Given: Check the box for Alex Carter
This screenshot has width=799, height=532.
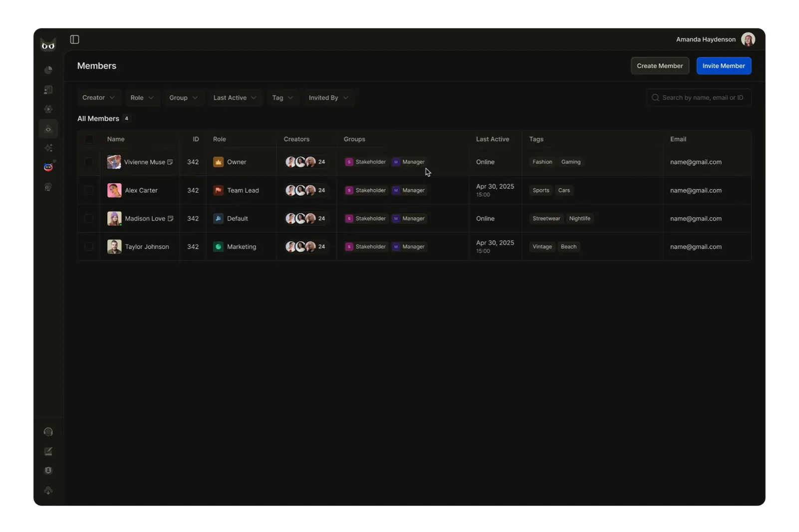Looking at the screenshot, I should [x=89, y=190].
